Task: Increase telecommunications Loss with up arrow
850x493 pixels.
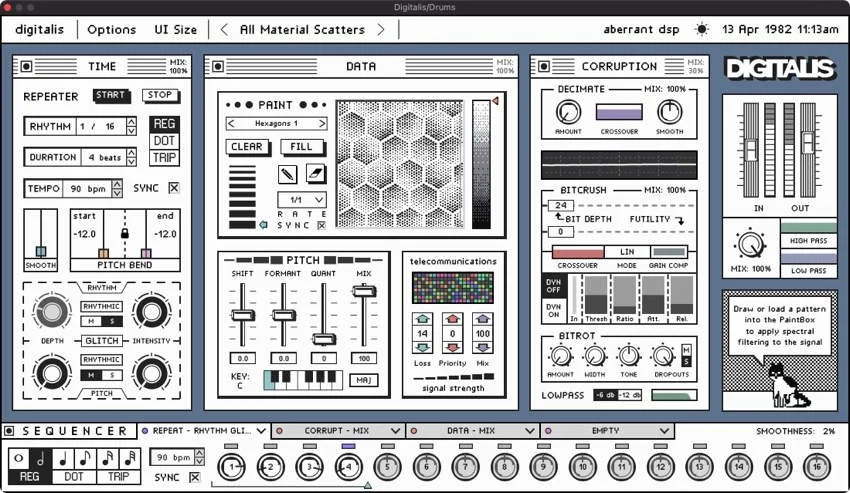Action: tap(422, 319)
